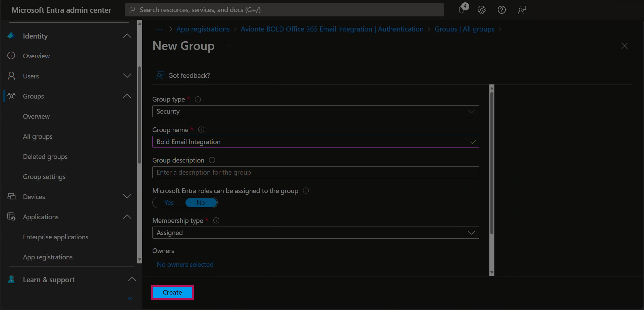Click the Group name input field
Screen dimensions: 644x310
pyautogui.click(x=316, y=142)
